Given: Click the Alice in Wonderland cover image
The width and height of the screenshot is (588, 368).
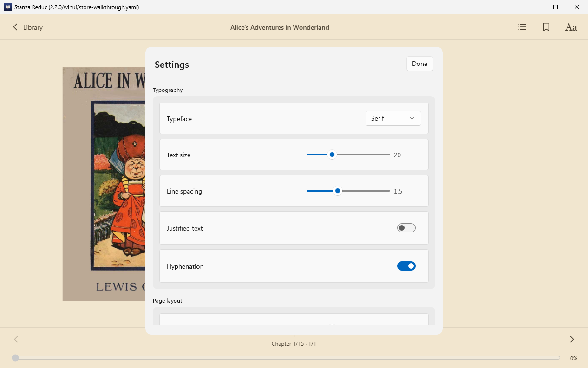Looking at the screenshot, I should pos(104,184).
